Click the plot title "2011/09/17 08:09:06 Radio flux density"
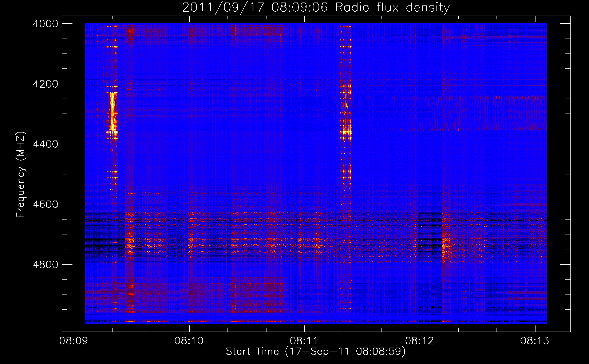This screenshot has height=364, width=589. [316, 8]
